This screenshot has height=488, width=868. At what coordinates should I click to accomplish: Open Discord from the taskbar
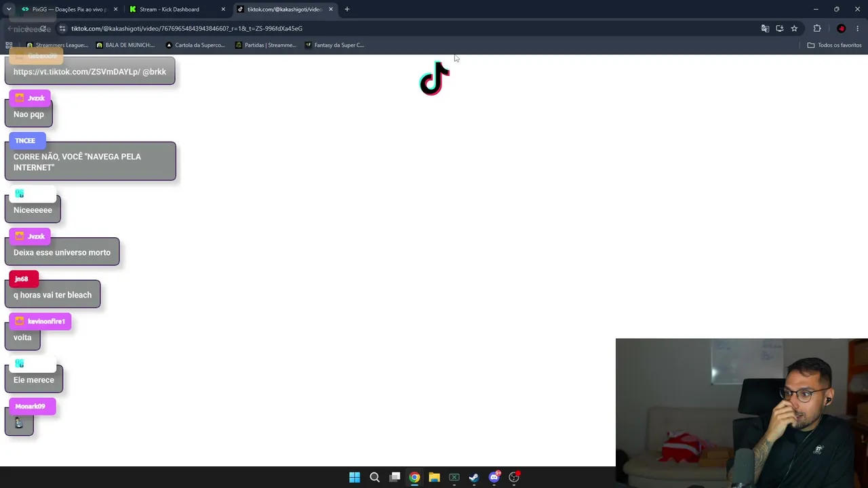494,477
